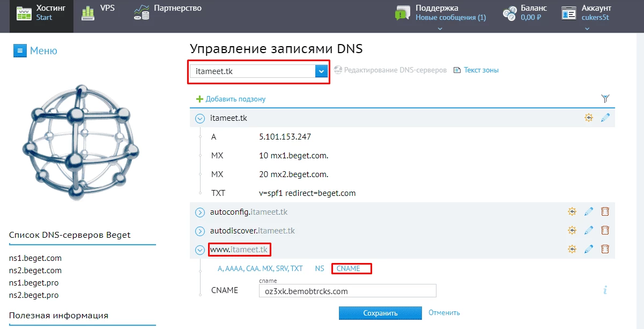
Task: Delete www.itameet.tk subzone via trash icon
Action: [x=605, y=249]
